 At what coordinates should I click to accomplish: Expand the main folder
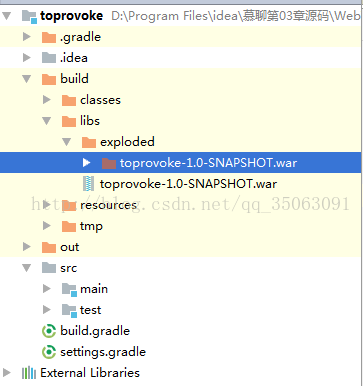(x=47, y=289)
